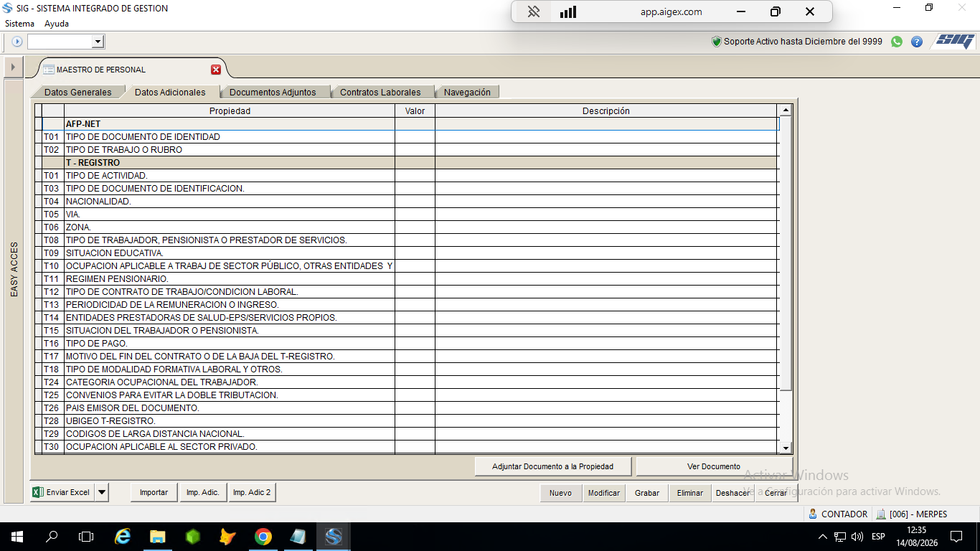The height and width of the screenshot is (551, 980).
Task: Click the Importar button
Action: pyautogui.click(x=154, y=492)
